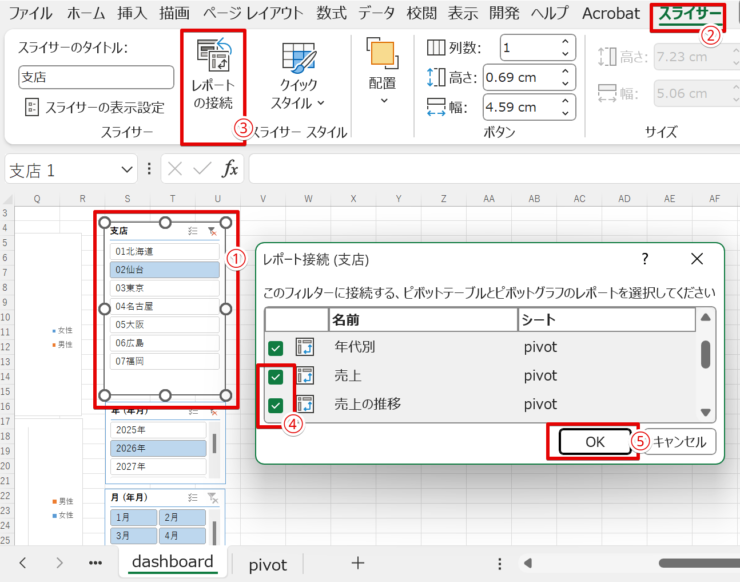Select 07福岡 slicer item

pyautogui.click(x=165, y=362)
